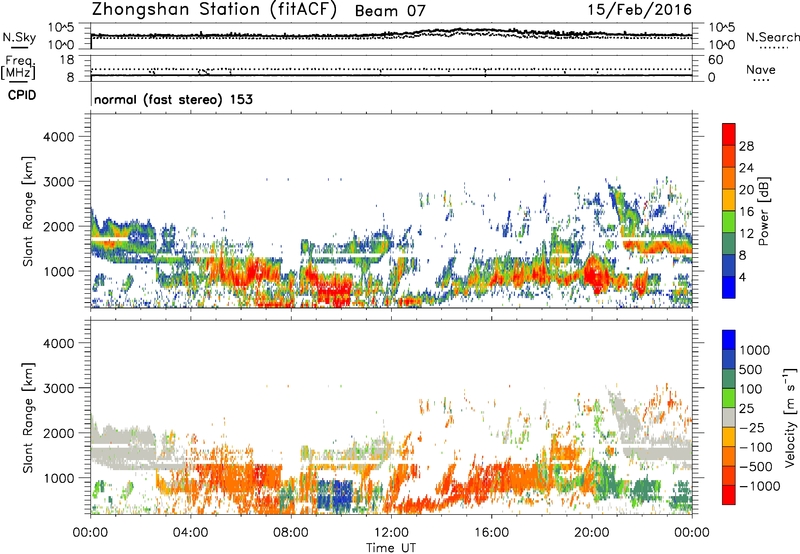Viewport: 800px width, 554px height.
Task: Click the solid line sample under N.Sky
Action: tap(19, 47)
